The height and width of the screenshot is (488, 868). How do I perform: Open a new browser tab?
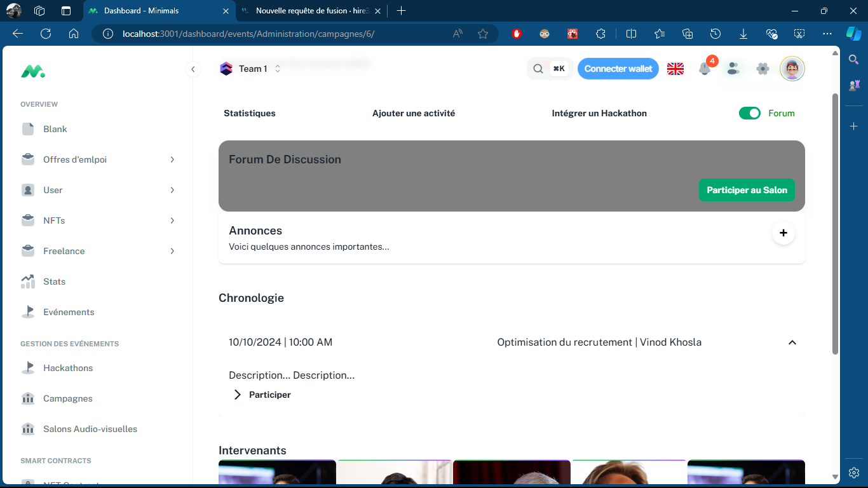(401, 11)
